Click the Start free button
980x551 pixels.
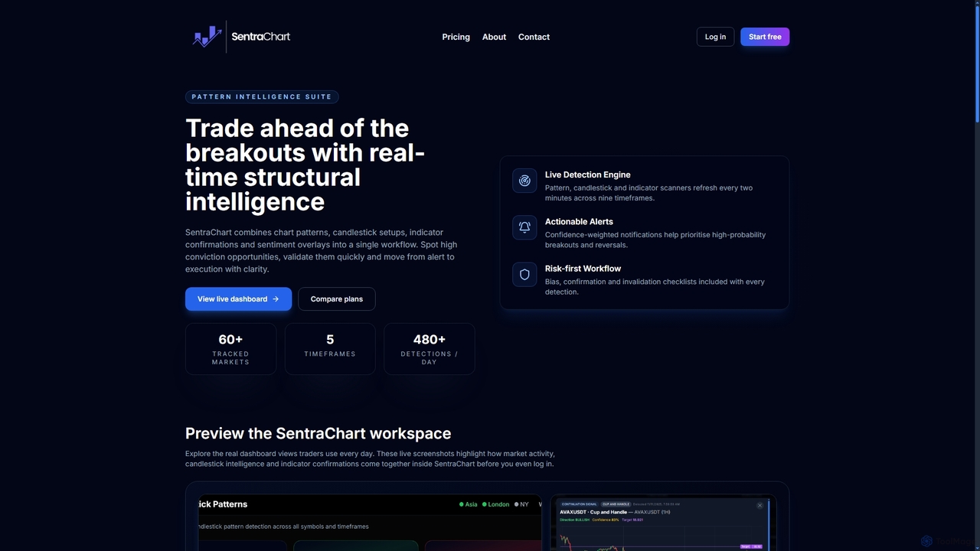[765, 37]
